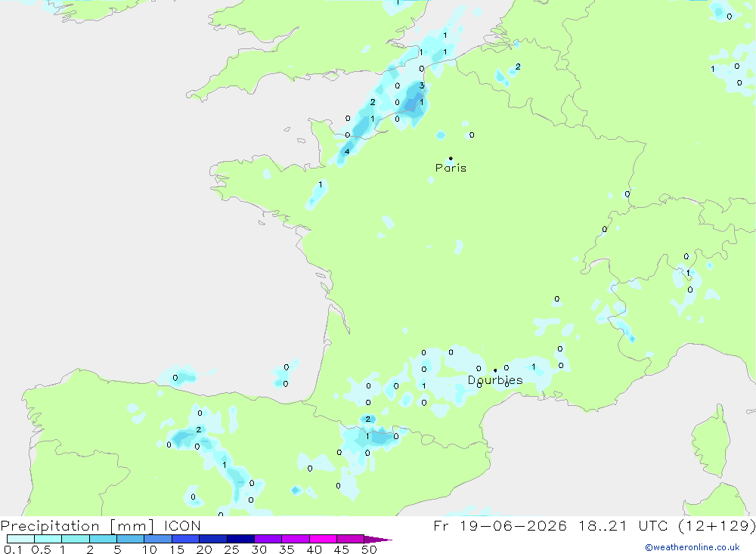Viewport: 756px width, 554px height.
Task: Click the over-50 arrow tip of legend
Action: point(379,540)
